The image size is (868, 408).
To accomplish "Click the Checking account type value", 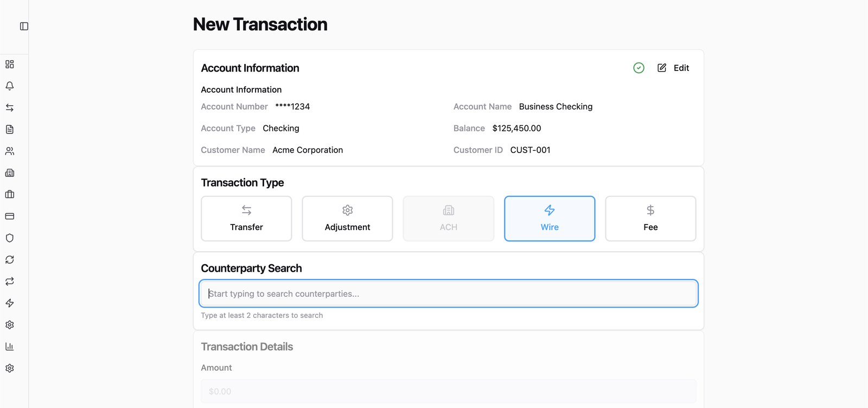I will point(281,128).
